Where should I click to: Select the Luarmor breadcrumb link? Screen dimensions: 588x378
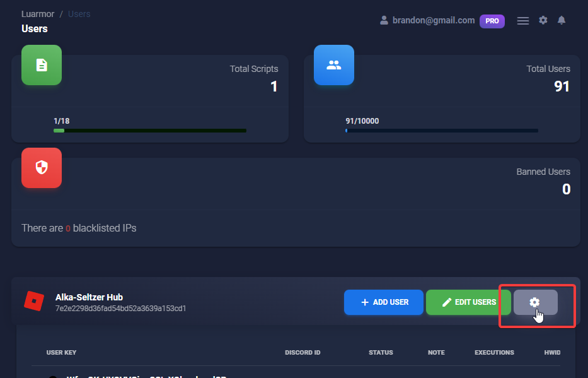pyautogui.click(x=37, y=13)
